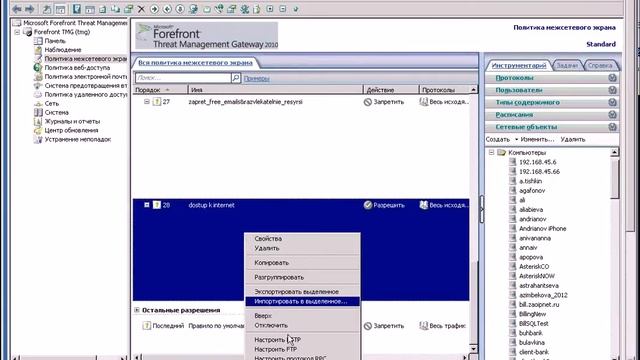Choose Разгруппировать in the context menu
This screenshot has height=360, width=640.
tap(302, 277)
